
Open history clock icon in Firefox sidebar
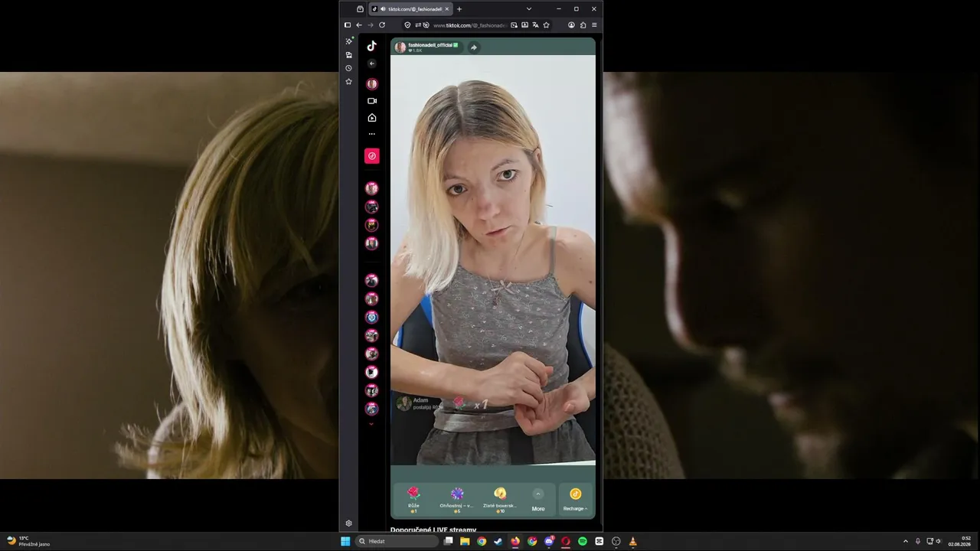pos(349,68)
